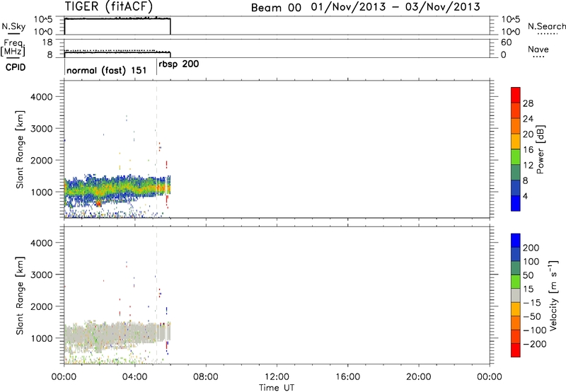
Task: Click the "-200" tick on Velocity colorbar
Action: click(x=534, y=344)
